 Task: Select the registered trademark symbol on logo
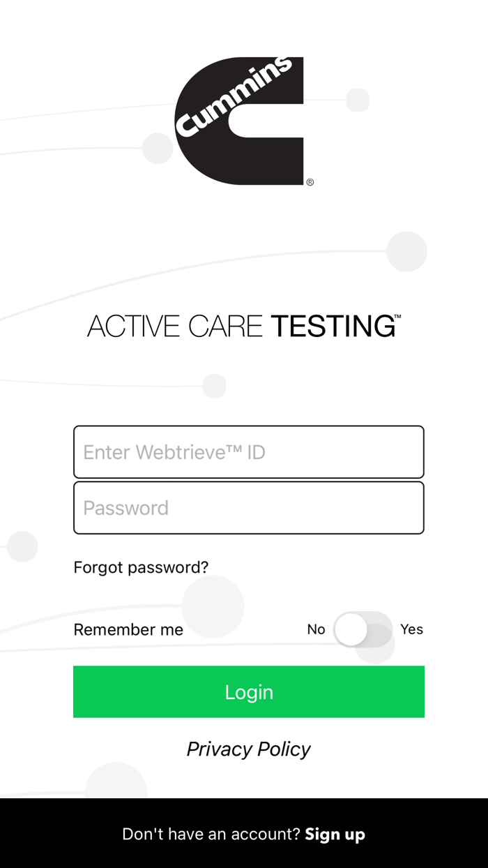point(310,183)
